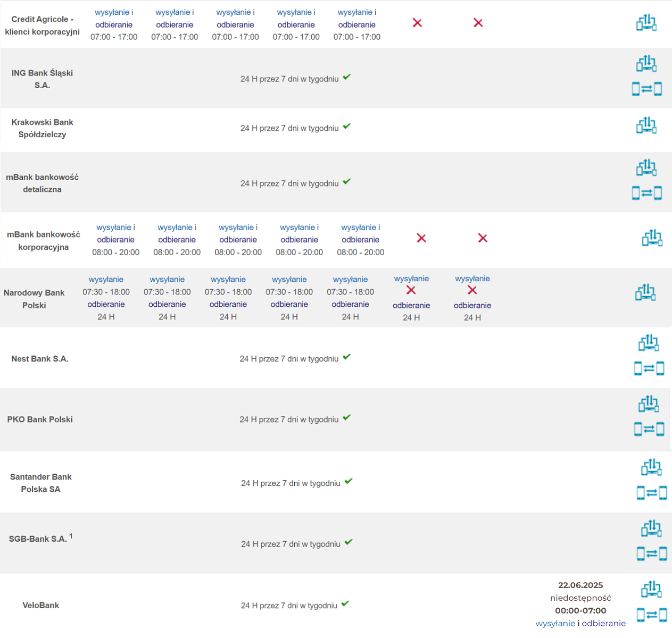Click Nest Bank phone-to-phone transfer icon
This screenshot has width=672, height=638.
click(649, 368)
